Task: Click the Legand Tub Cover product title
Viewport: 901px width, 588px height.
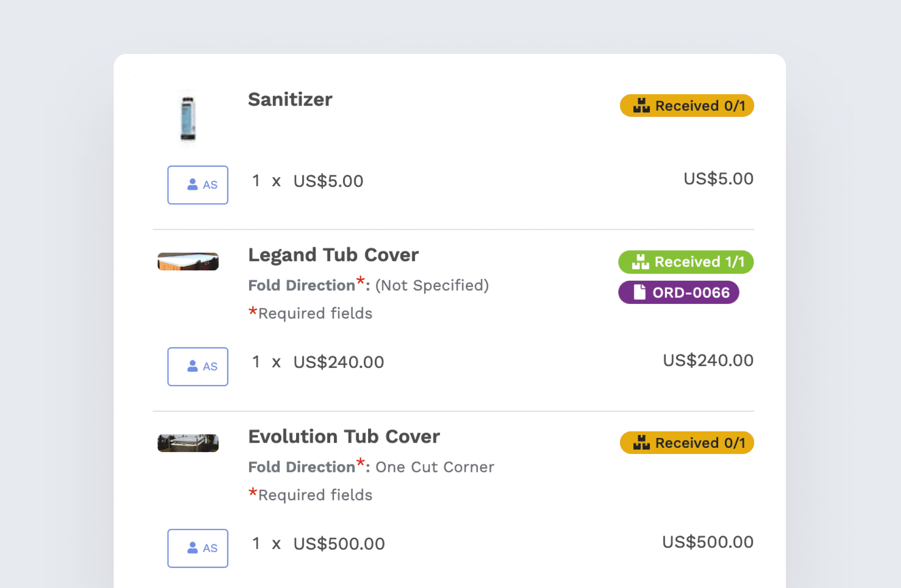Action: pos(333,255)
